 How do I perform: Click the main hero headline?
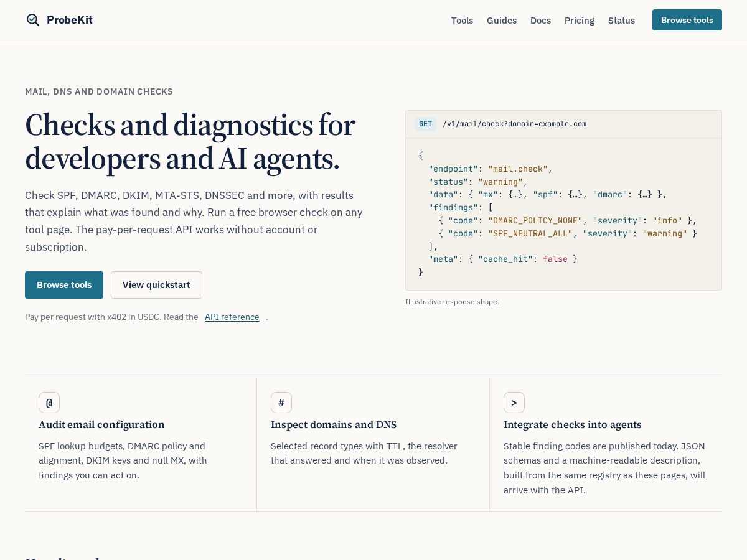pos(190,142)
